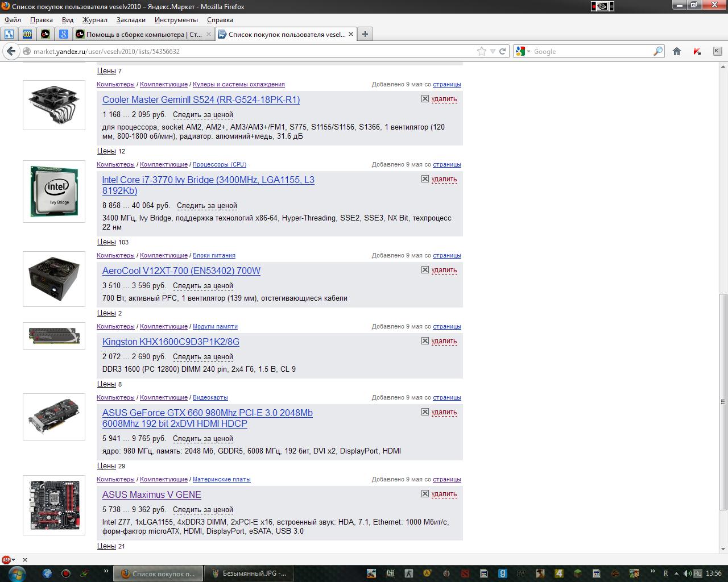Click the Adblock Plus icon in add-on bar
This screenshot has width=728, height=582.
click(6, 560)
